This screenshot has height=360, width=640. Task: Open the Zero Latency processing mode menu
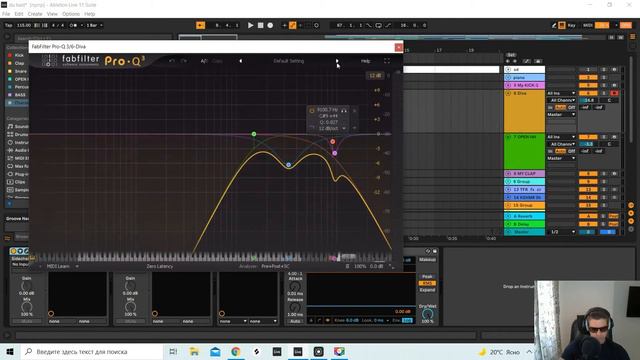pyautogui.click(x=160, y=266)
